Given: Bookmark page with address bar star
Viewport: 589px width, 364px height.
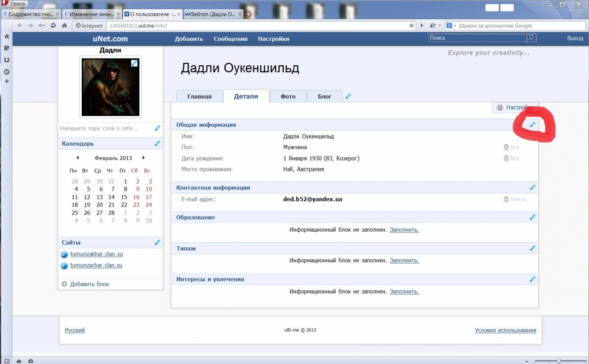Looking at the screenshot, I should coord(411,26).
